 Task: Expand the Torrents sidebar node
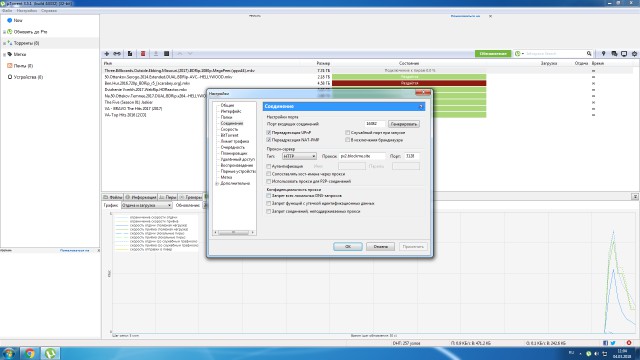(x=4, y=43)
